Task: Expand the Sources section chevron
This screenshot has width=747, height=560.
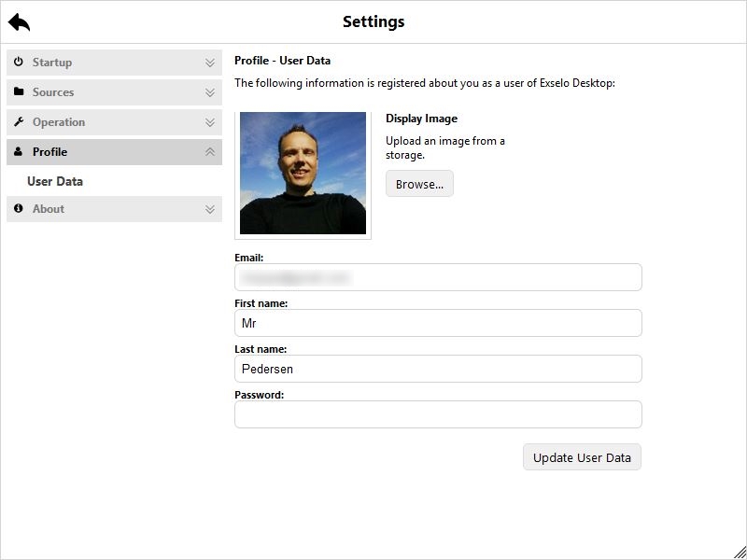Action: 209,92
